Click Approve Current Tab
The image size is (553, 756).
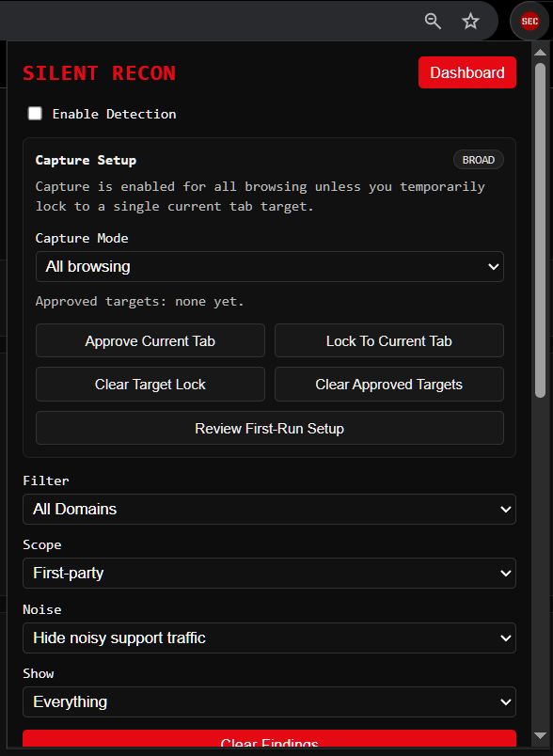(150, 341)
